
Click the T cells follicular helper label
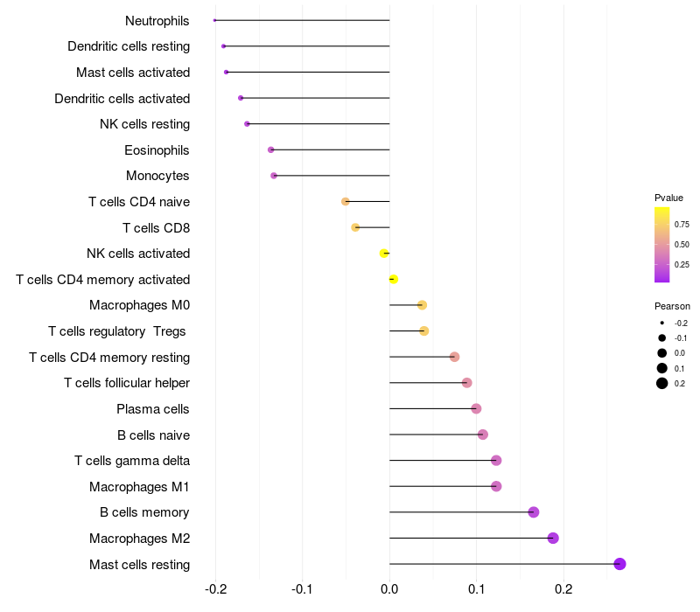click(127, 383)
